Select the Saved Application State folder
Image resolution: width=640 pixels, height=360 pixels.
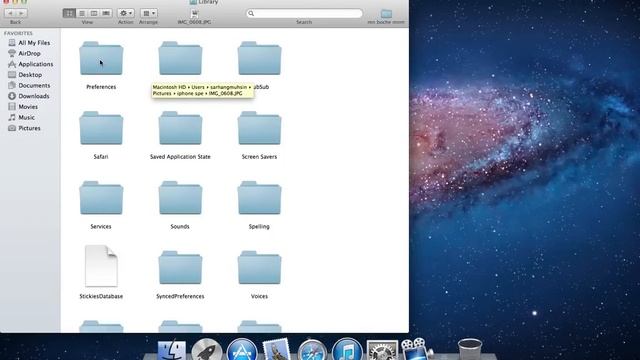pyautogui.click(x=180, y=128)
